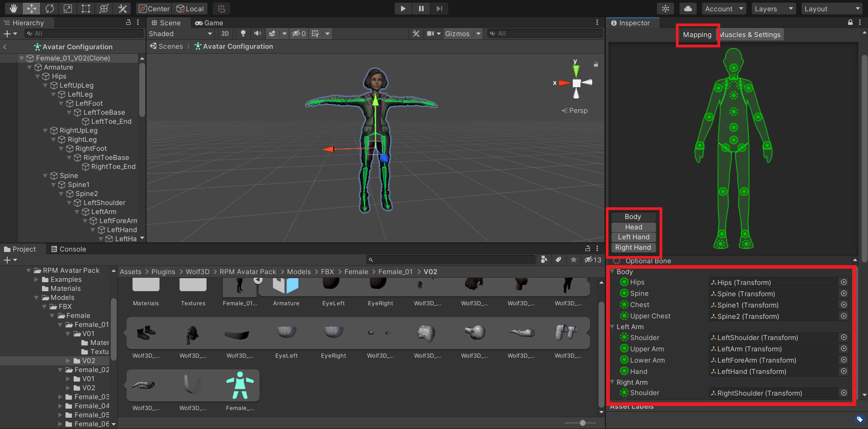Open the Layers dropdown

coord(774,9)
